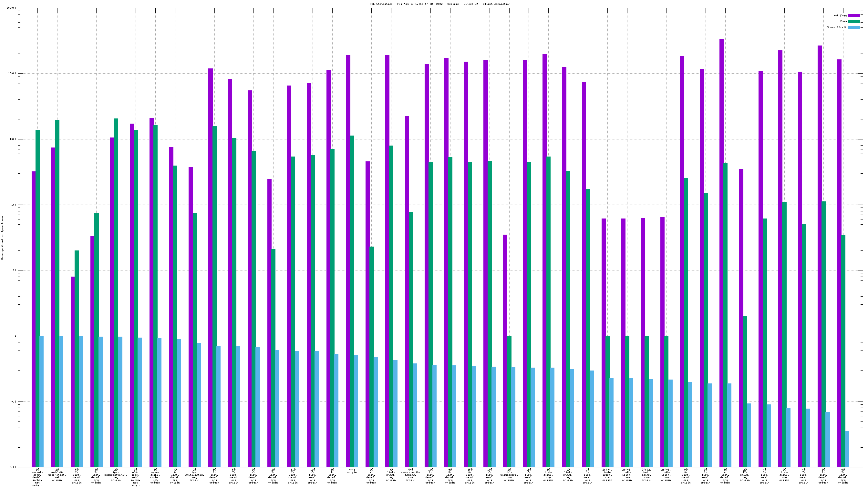The image size is (868, 488).
Task: Click the green Spam legend swatch
Action: click(854, 21)
